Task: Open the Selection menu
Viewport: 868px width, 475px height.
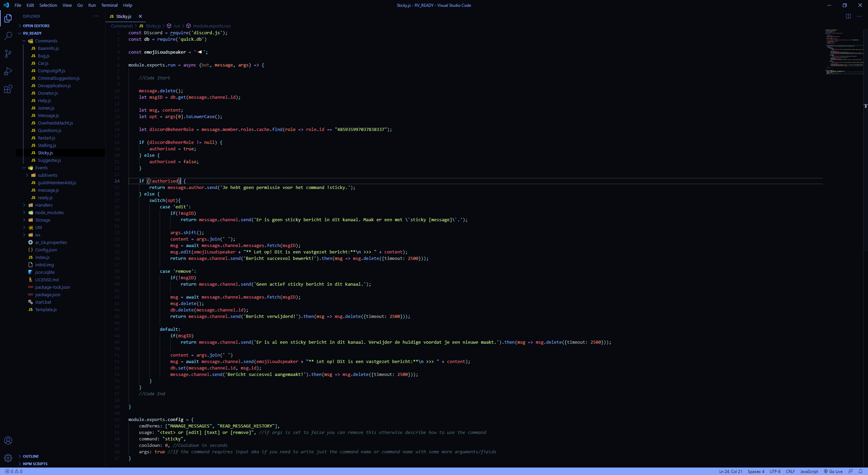Action: (x=48, y=5)
